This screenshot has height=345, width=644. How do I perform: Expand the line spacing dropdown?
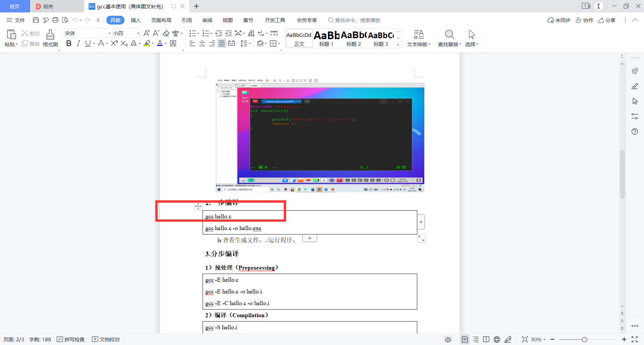(x=250, y=43)
